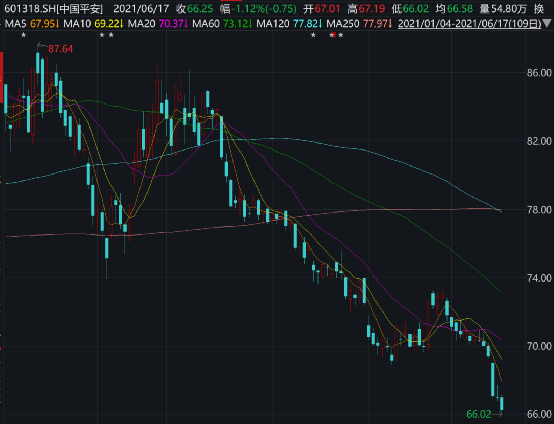Click the 78.00 price axis label
Viewport: 554px width, 424px height.
(539, 210)
